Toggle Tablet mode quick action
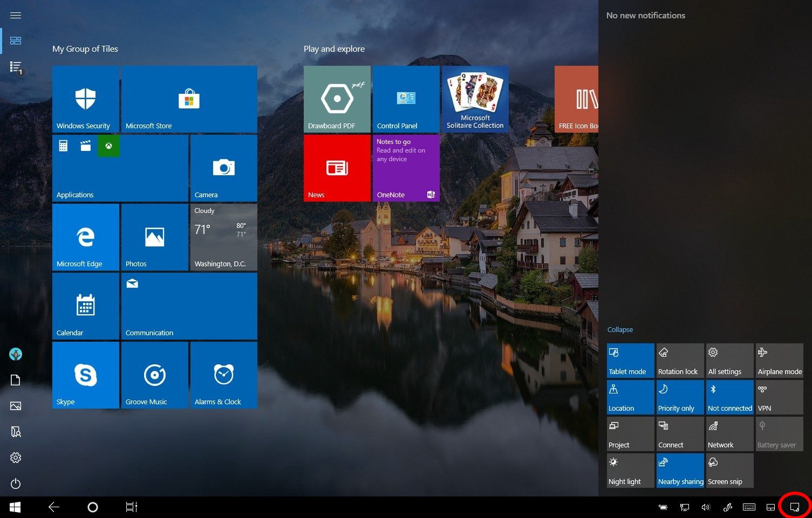The image size is (812, 518). point(630,361)
